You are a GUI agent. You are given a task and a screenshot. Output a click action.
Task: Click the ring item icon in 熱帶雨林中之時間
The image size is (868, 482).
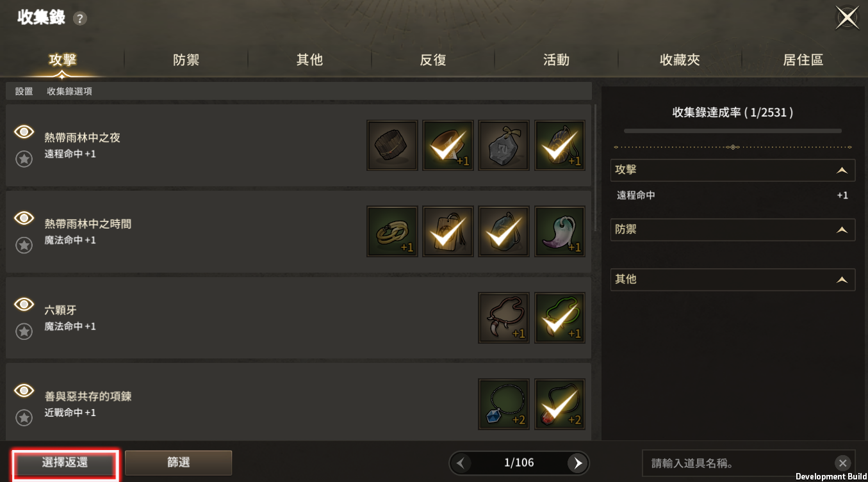coord(392,232)
